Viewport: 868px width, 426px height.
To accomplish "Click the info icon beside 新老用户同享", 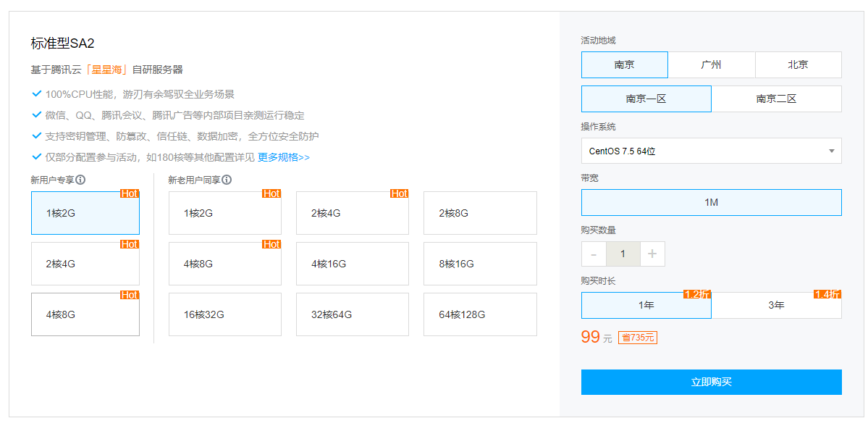I will (x=227, y=180).
